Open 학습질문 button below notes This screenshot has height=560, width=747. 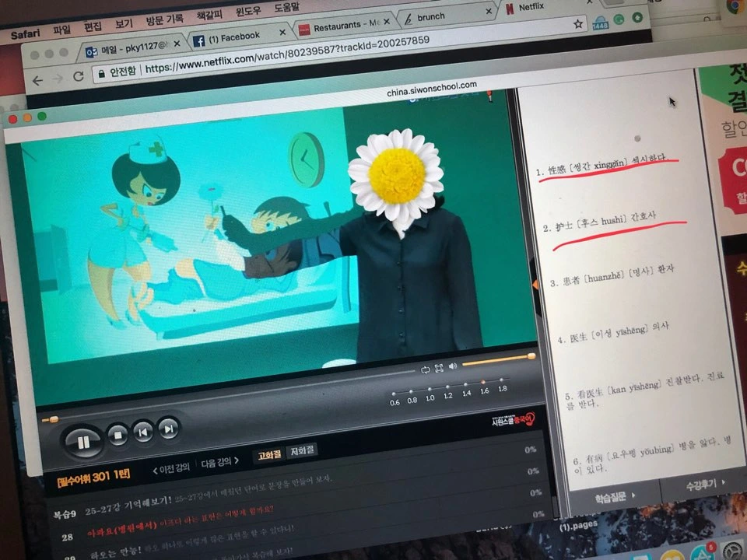tap(615, 497)
